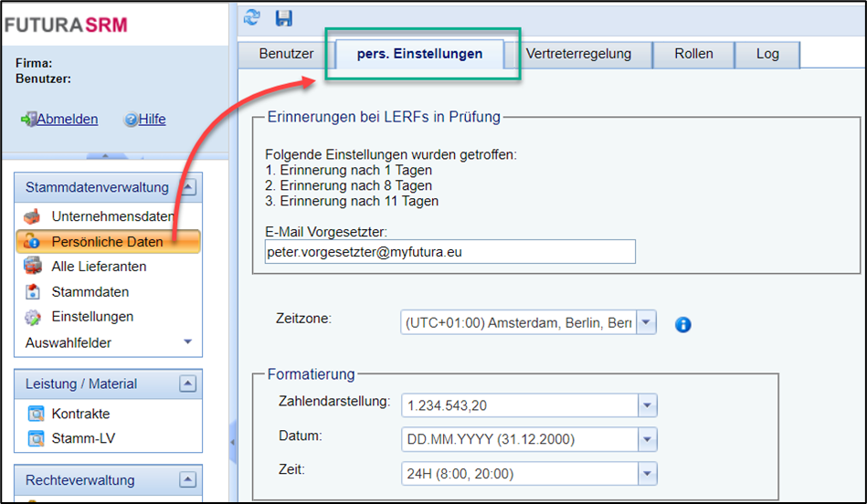Click the Abmelden link
The width and height of the screenshot is (867, 504).
[x=67, y=120]
